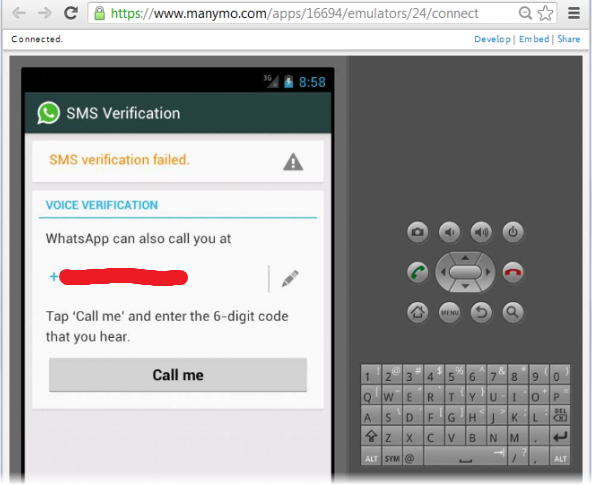The height and width of the screenshot is (485, 592).
Task: Click the Shift key on keyboard
Action: 371,436
